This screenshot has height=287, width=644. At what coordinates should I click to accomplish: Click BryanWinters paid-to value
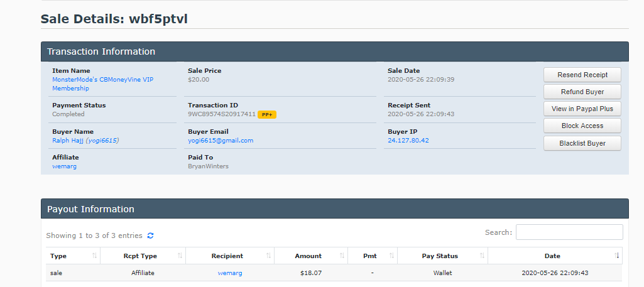[x=208, y=166]
